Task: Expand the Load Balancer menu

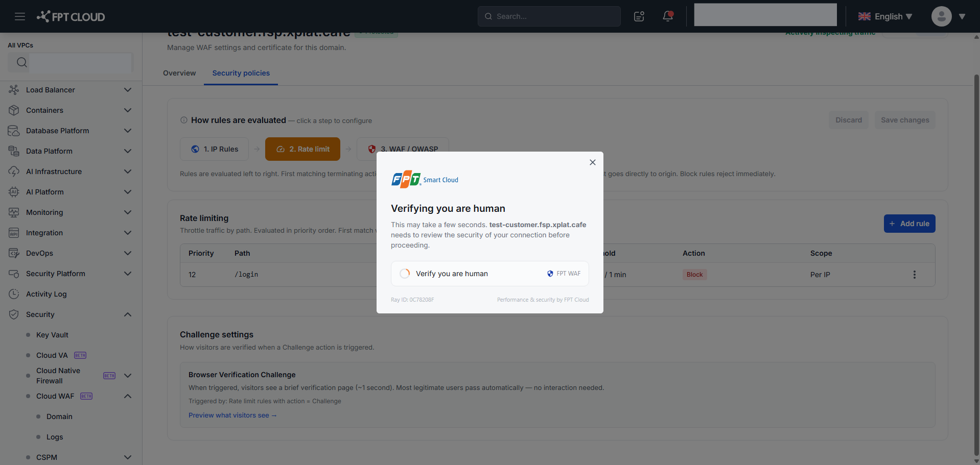Action: [128, 90]
